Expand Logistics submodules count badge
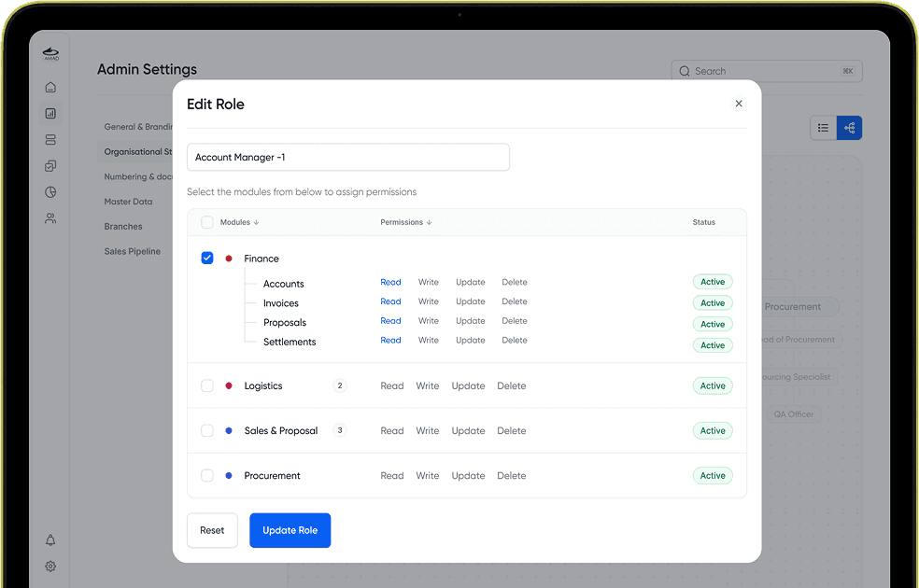Screen dimensions: 919x588 coord(340,386)
